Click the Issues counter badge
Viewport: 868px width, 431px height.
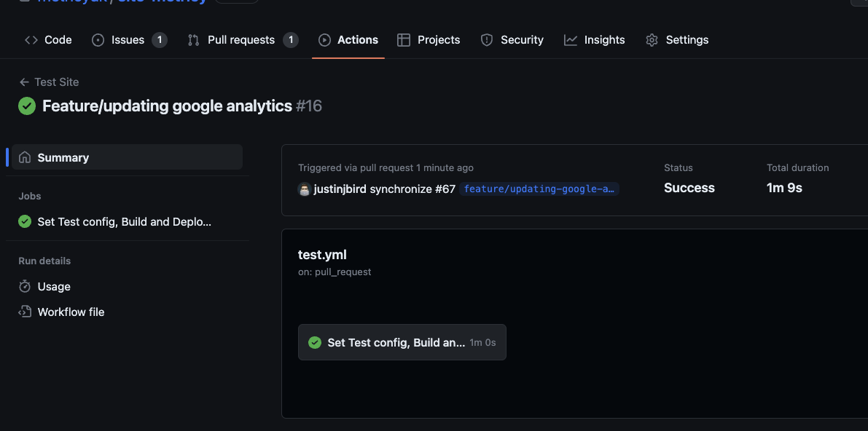pos(159,40)
